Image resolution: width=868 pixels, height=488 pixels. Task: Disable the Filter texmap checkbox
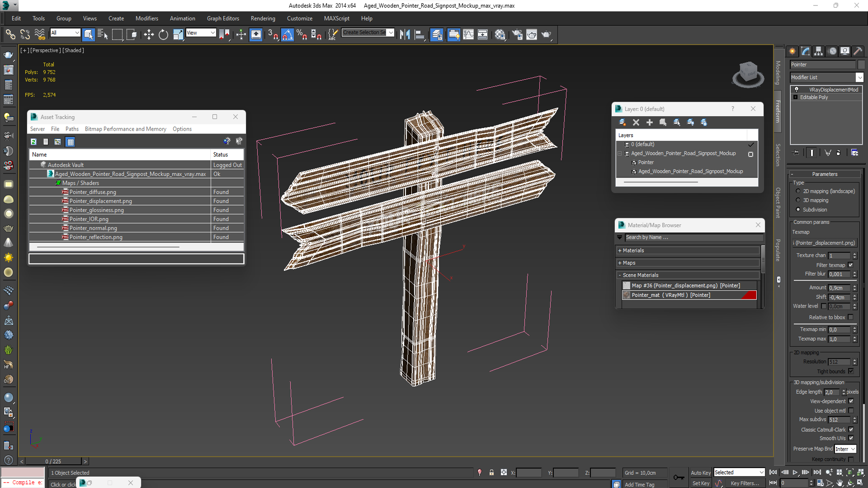pos(851,265)
